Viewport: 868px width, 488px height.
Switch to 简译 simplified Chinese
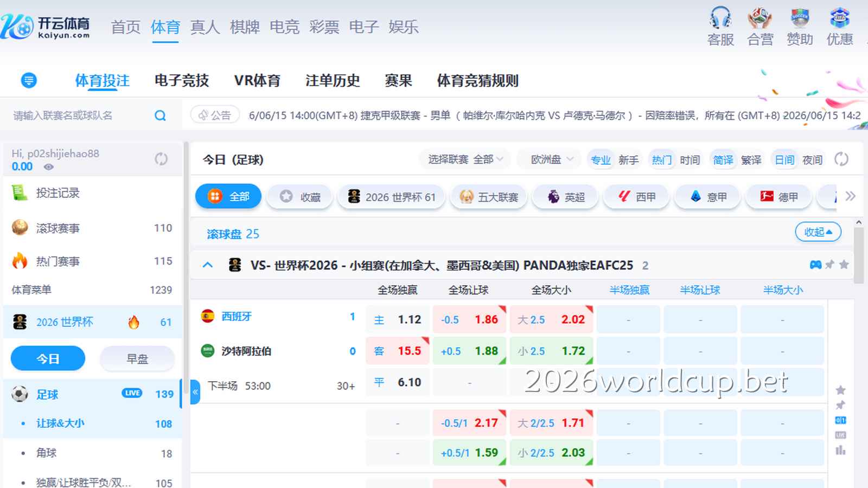pos(723,160)
